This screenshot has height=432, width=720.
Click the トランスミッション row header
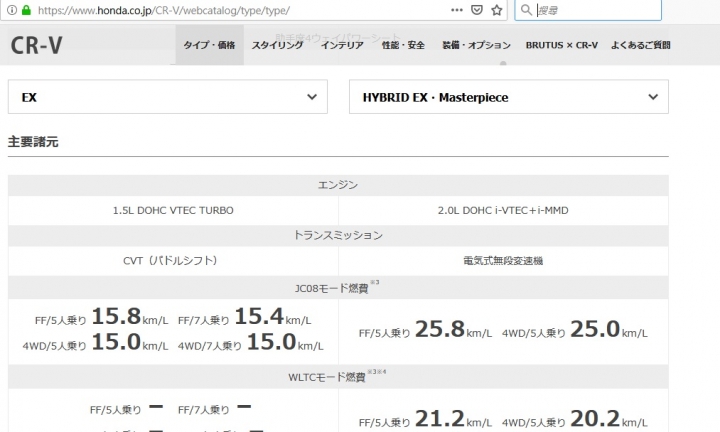(338, 236)
